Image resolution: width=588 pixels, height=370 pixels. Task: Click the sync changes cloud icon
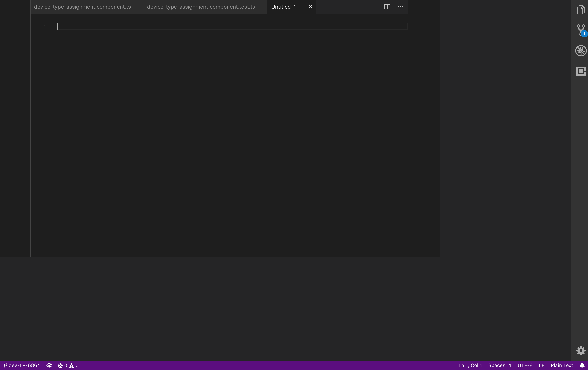(x=49, y=365)
